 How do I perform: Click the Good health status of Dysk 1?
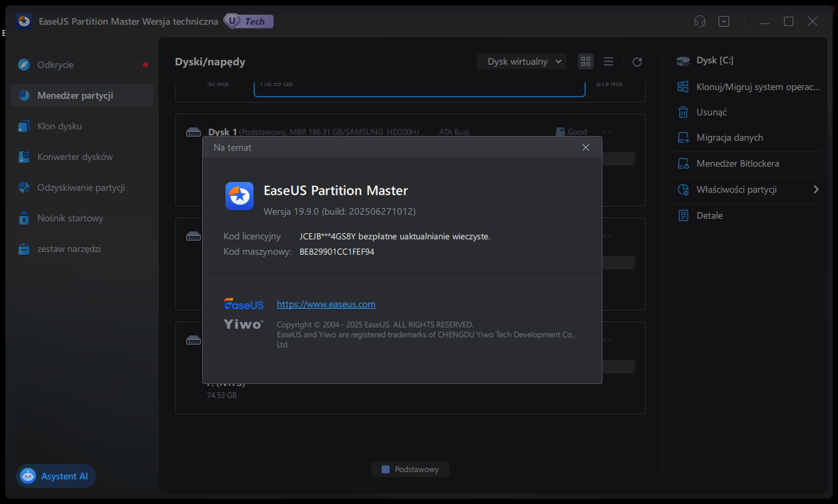(x=571, y=132)
